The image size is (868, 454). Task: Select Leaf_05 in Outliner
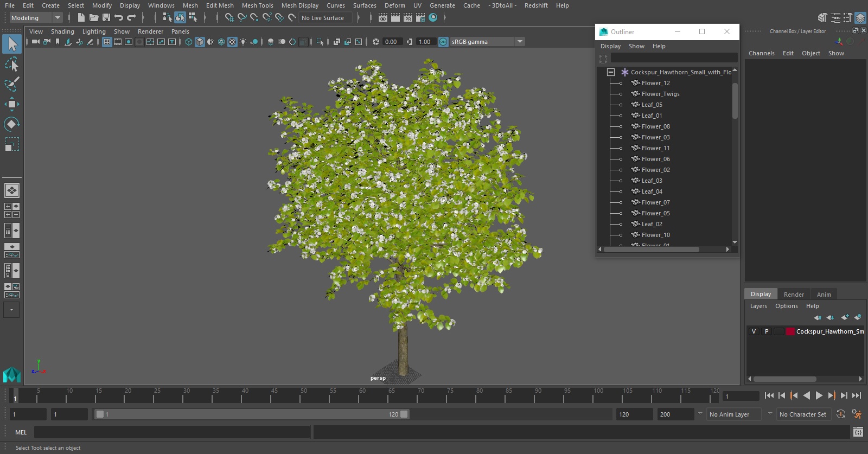[652, 105]
